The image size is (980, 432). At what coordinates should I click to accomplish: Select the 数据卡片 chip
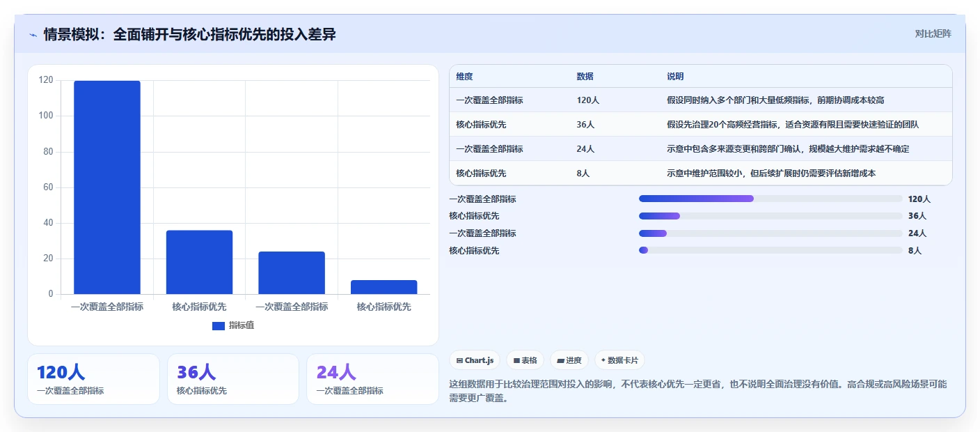(619, 360)
